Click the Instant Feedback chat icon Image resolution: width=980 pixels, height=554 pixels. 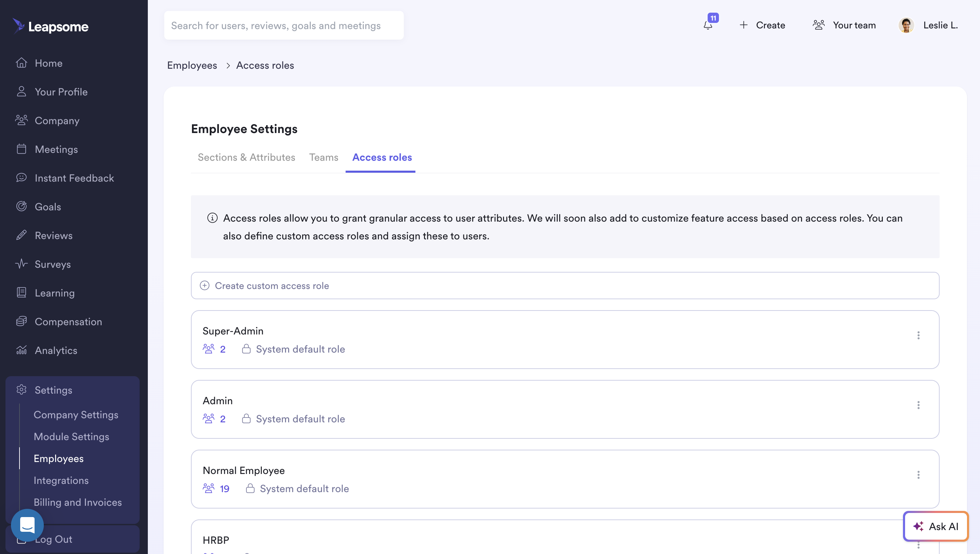click(21, 178)
